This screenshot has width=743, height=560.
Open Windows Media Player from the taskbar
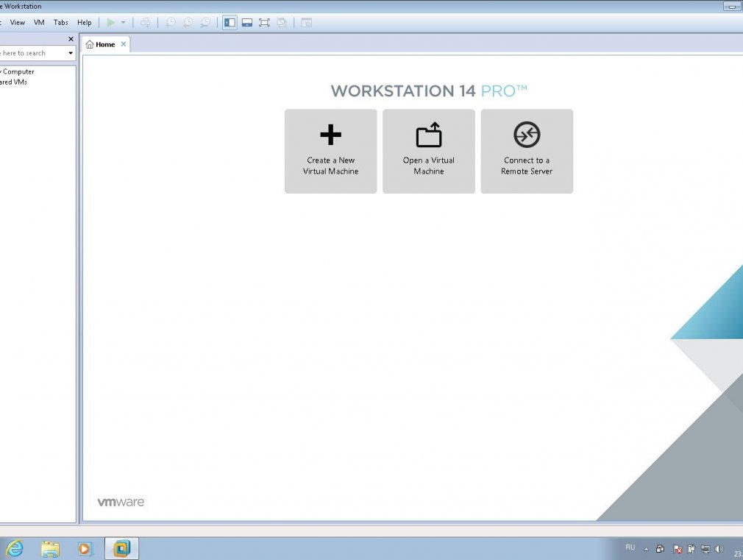(x=85, y=549)
